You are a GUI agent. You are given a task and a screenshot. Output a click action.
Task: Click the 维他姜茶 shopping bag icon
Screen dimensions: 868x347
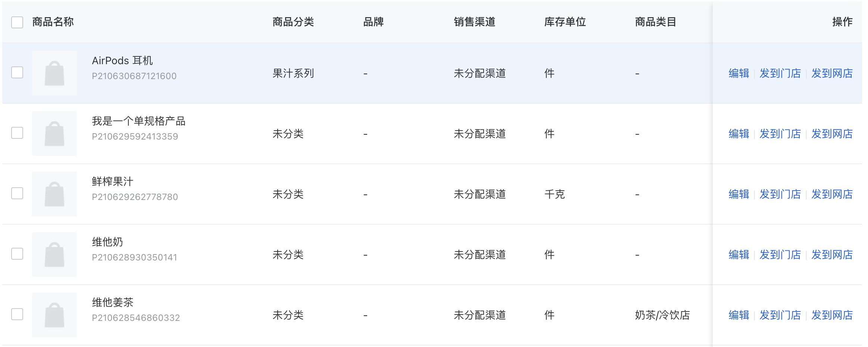tap(54, 315)
